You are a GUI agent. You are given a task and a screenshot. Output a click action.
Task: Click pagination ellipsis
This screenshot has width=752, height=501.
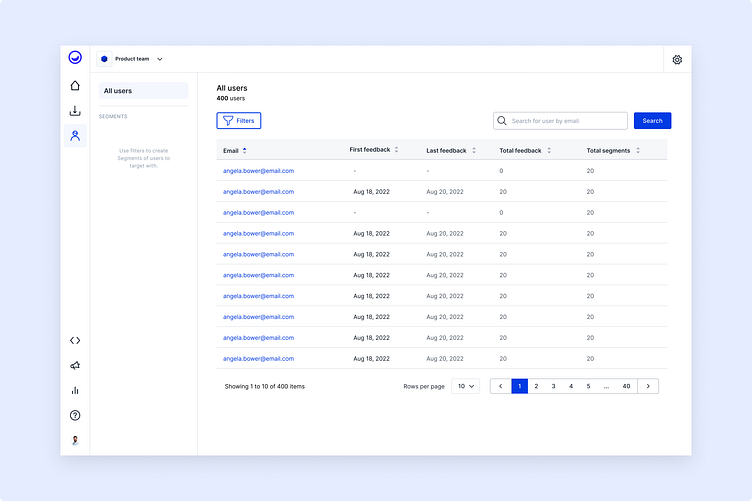pyautogui.click(x=606, y=386)
